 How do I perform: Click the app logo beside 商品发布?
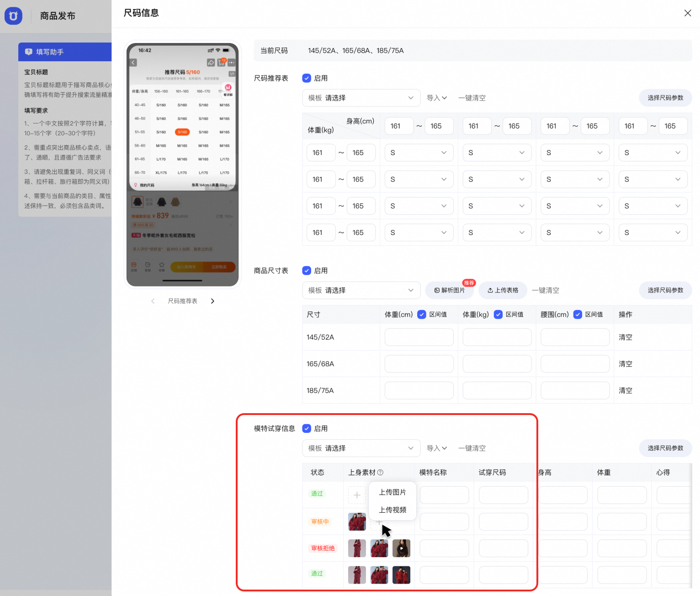coord(13,16)
